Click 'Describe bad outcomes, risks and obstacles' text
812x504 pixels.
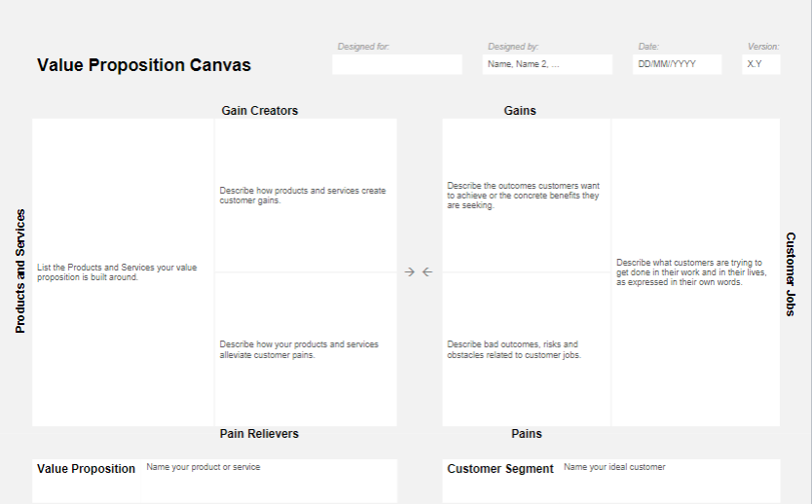tap(514, 350)
